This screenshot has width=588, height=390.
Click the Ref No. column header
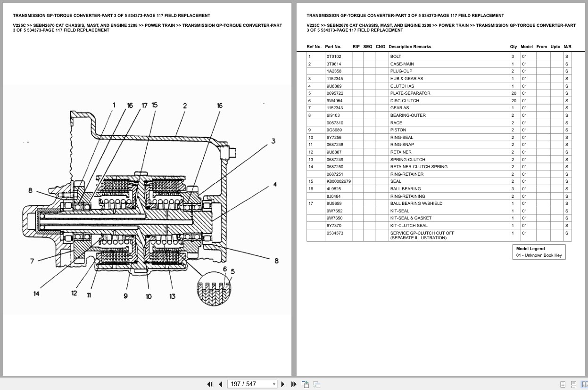tap(314, 47)
